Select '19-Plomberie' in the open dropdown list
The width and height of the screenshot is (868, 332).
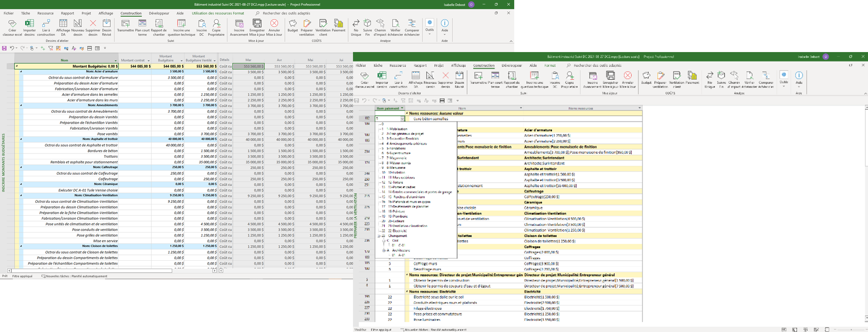398,216
